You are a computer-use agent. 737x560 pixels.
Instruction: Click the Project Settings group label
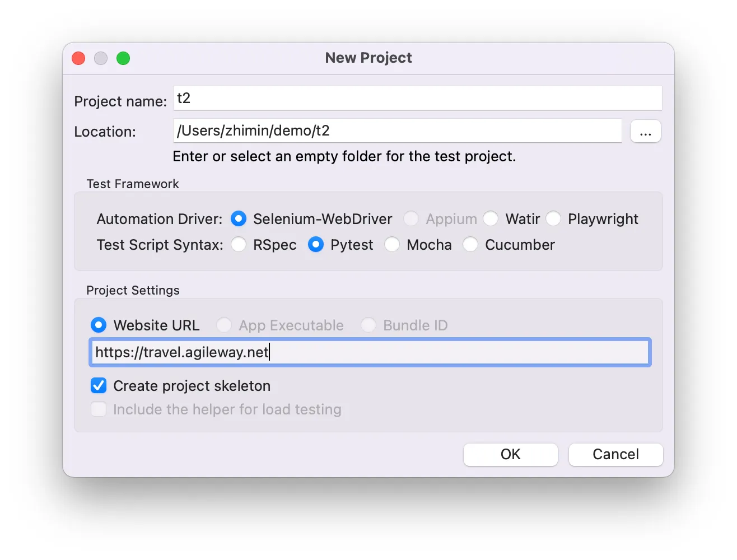(x=133, y=290)
